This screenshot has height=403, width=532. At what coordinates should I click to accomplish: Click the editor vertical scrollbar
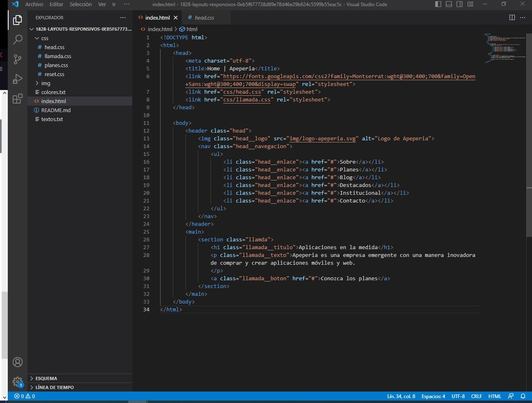click(x=529, y=135)
